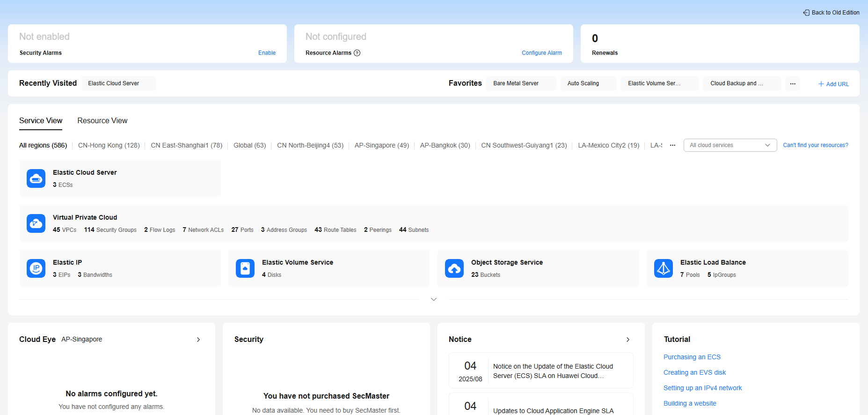This screenshot has height=415, width=868.
Task: Click 3 EIPs count
Action: click(x=61, y=275)
